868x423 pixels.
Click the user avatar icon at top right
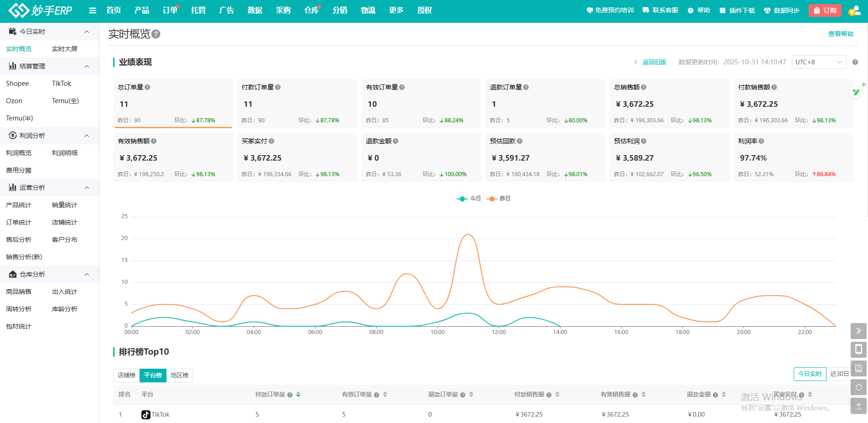pyautogui.click(x=854, y=10)
